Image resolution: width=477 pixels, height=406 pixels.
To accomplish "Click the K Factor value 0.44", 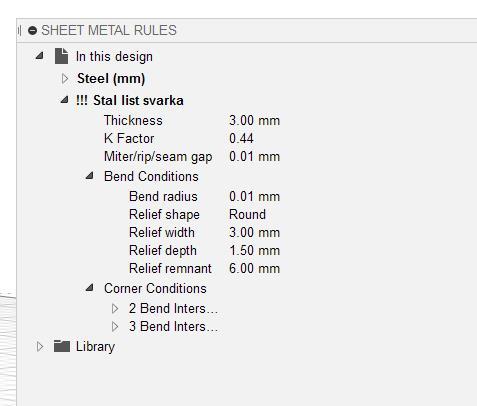I will click(241, 139).
